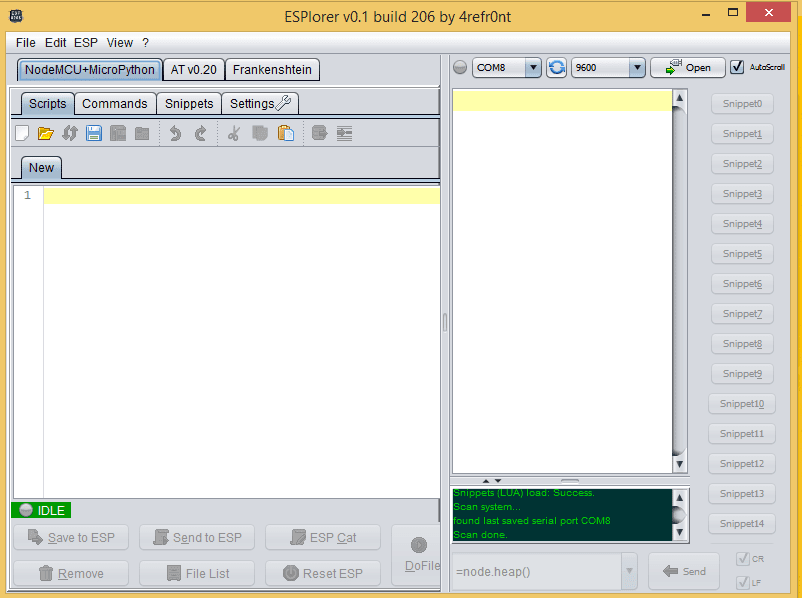Viewport: 802px width, 598px height.
Task: Switch to the Snippets tab
Action: click(x=189, y=103)
